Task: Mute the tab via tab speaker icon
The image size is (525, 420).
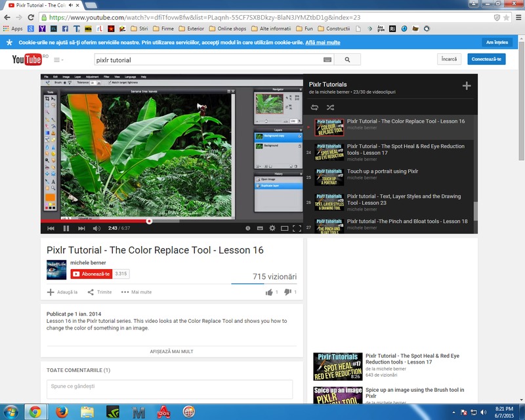Action: 71,5
